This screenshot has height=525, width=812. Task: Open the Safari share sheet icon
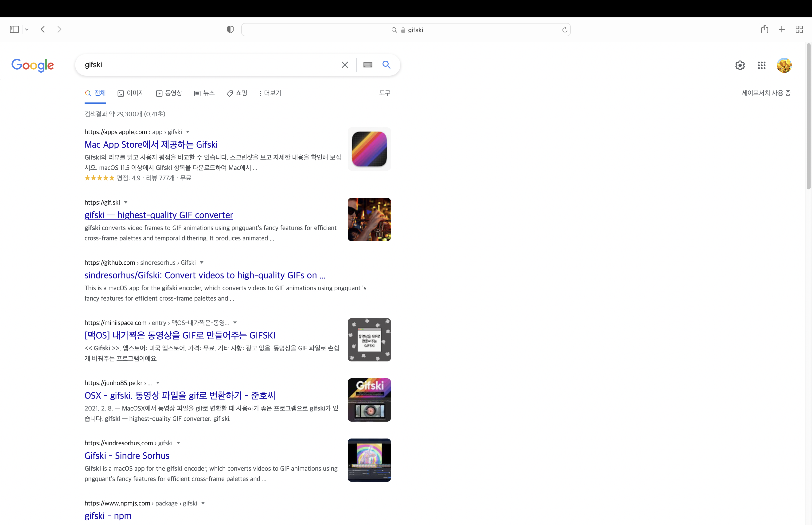pos(765,29)
